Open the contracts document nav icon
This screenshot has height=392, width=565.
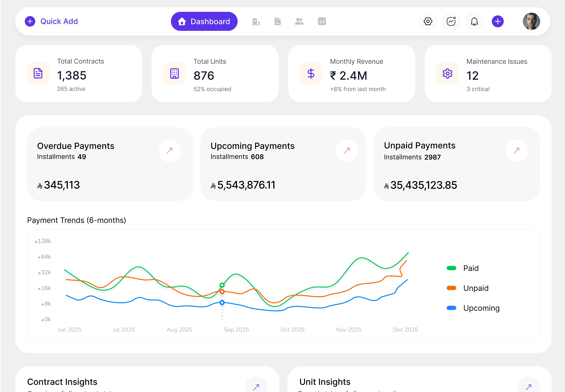[x=278, y=21]
